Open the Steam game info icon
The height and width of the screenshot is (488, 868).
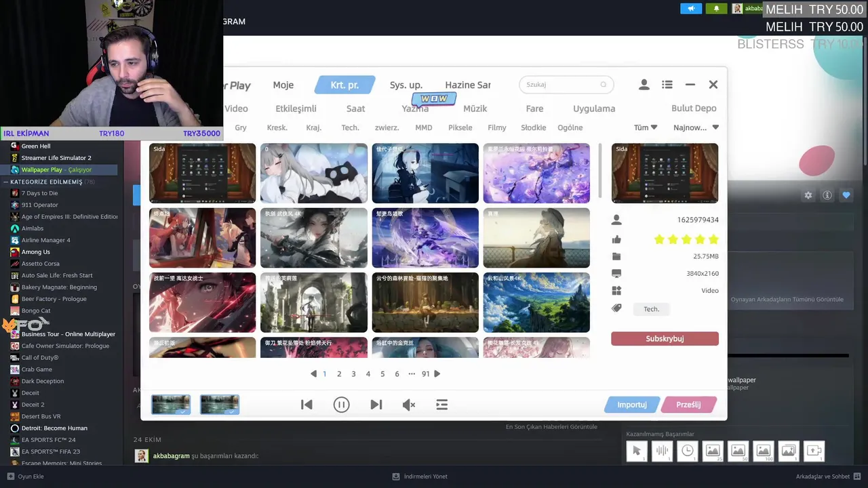tap(827, 195)
